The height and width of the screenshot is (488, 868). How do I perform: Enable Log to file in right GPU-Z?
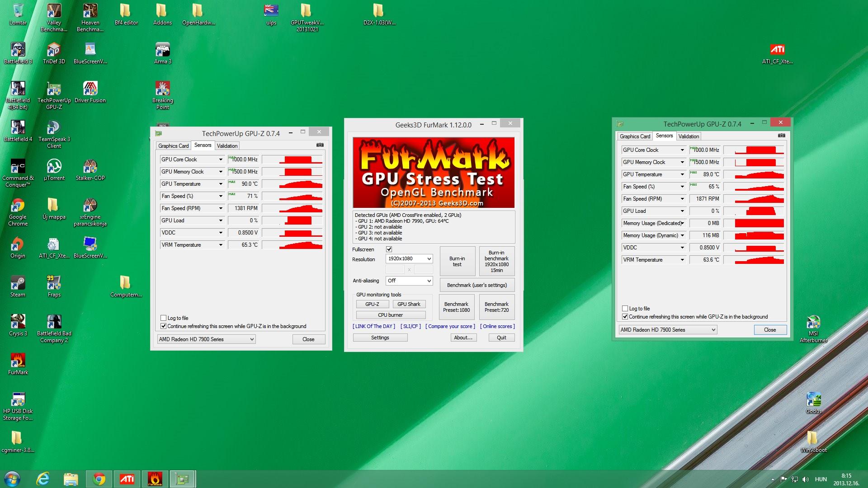625,309
